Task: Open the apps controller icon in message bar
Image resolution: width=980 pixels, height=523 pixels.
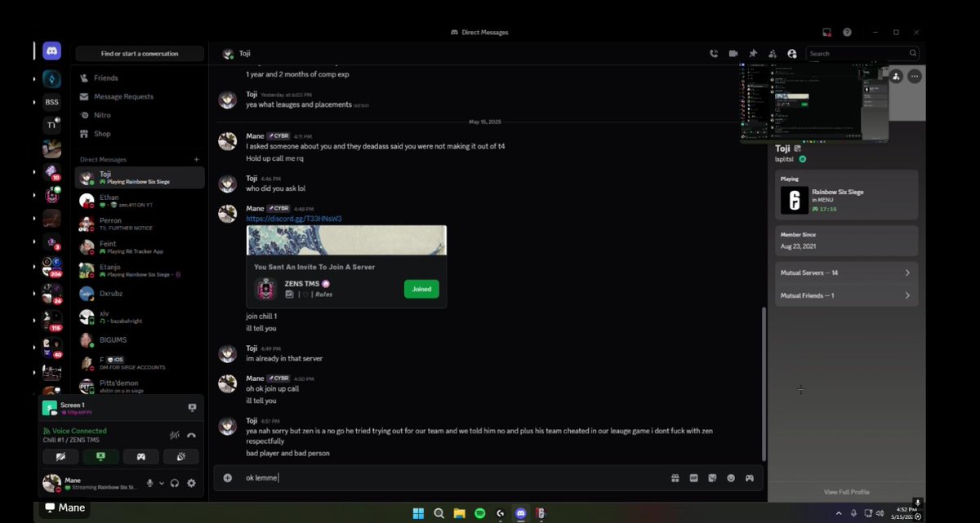Action: (749, 478)
